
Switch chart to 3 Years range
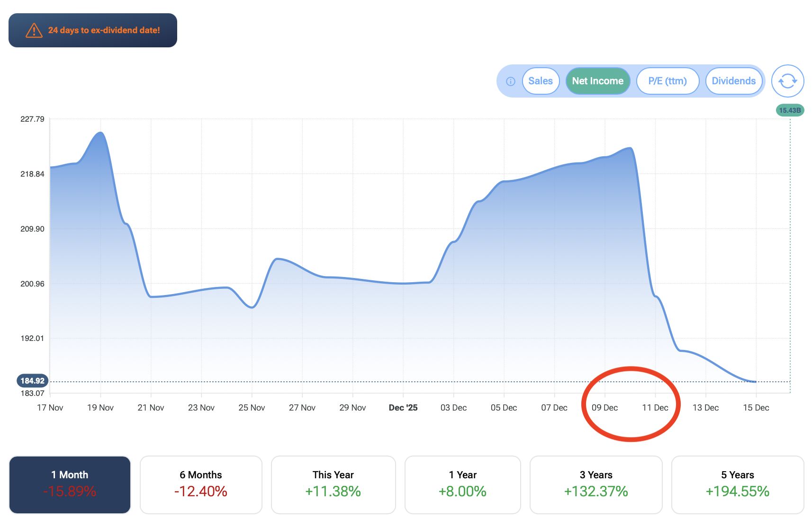tap(595, 484)
